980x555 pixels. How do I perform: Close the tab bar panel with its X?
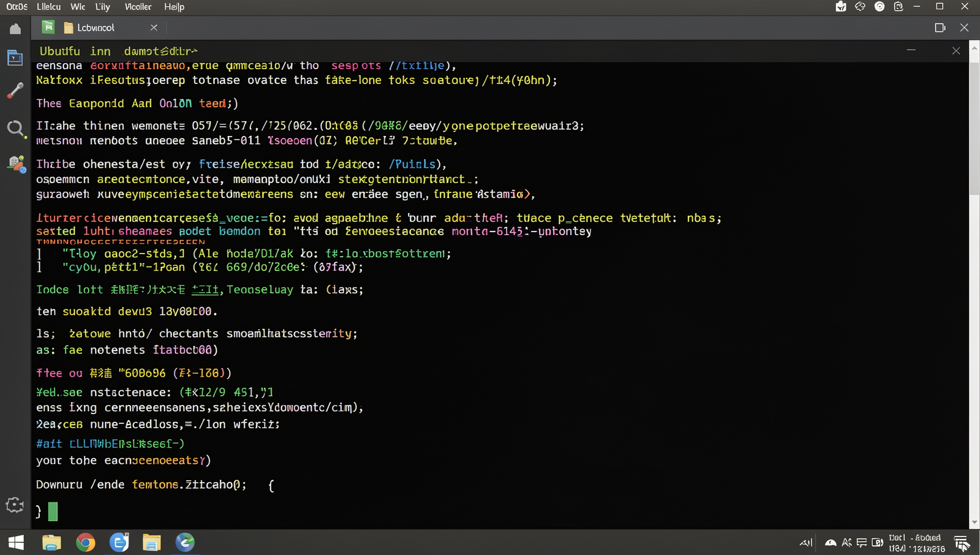(964, 28)
